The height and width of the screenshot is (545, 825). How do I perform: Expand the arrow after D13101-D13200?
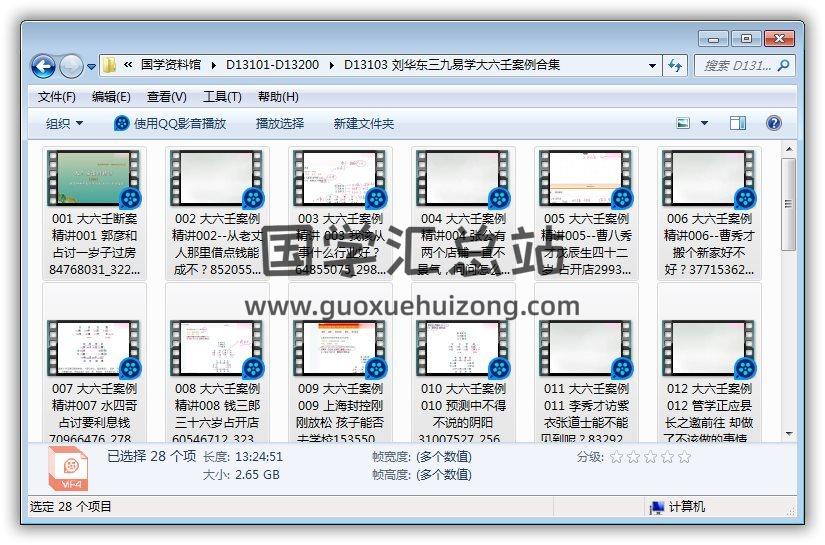pos(331,65)
